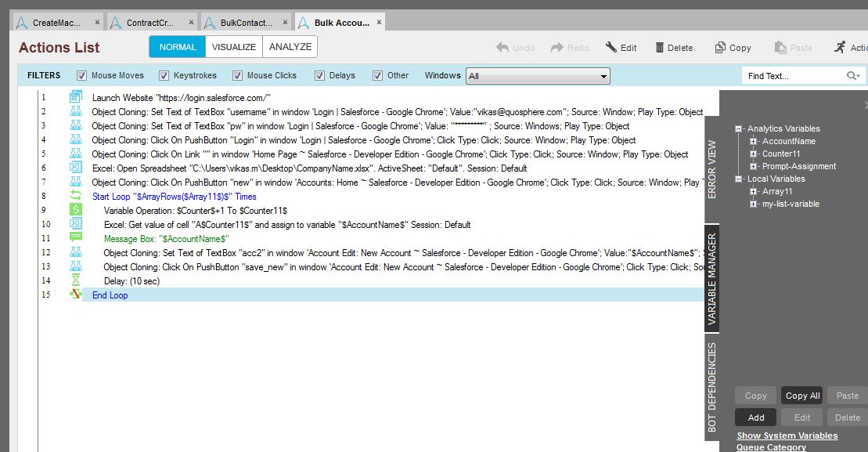Screen dimensions: 868x452
Task: Click into the Find Text search field
Action: tap(792, 76)
